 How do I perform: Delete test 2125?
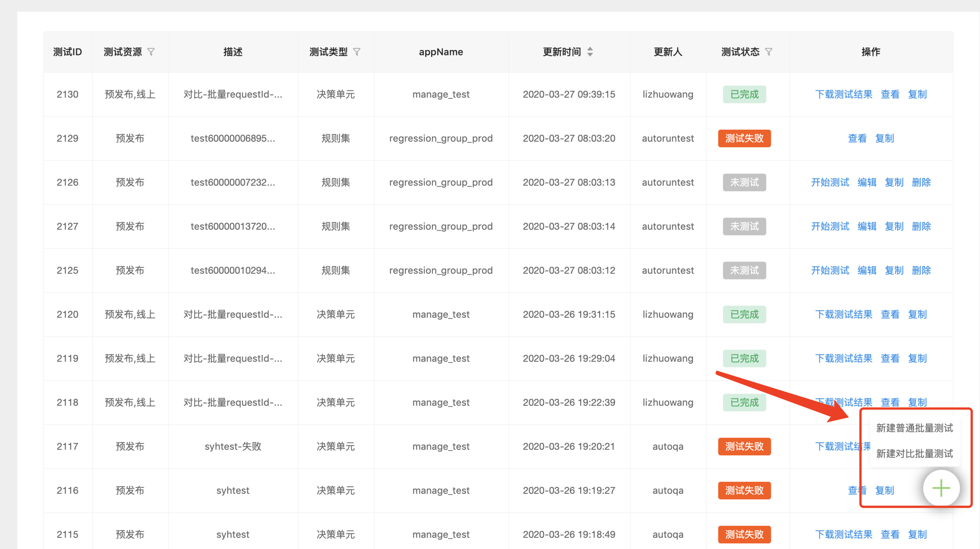tap(921, 270)
